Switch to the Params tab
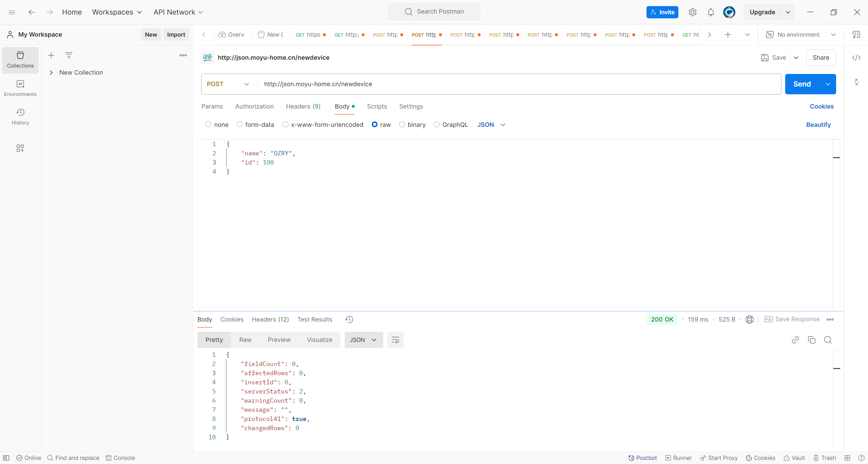 (x=212, y=107)
